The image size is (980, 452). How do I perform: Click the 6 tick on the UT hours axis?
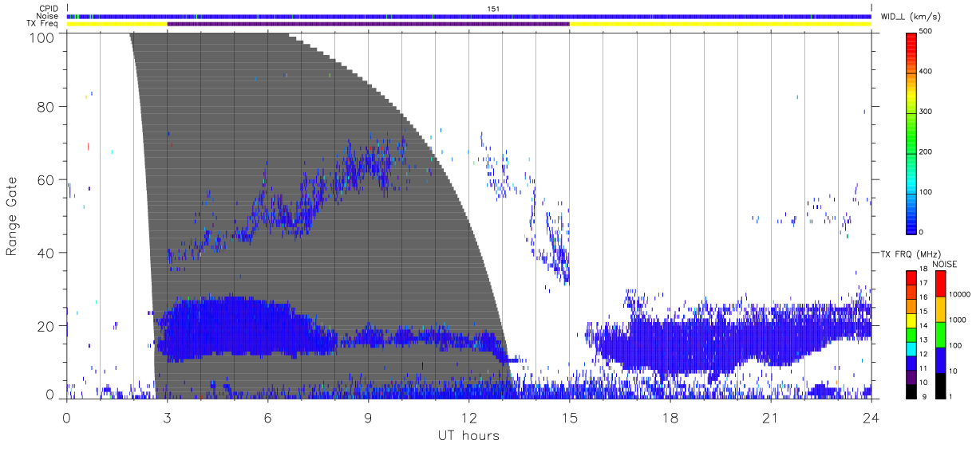coord(267,418)
